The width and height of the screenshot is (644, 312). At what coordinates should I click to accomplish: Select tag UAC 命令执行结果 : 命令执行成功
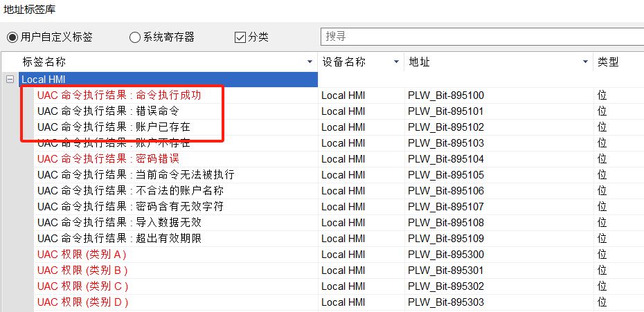[x=119, y=95]
